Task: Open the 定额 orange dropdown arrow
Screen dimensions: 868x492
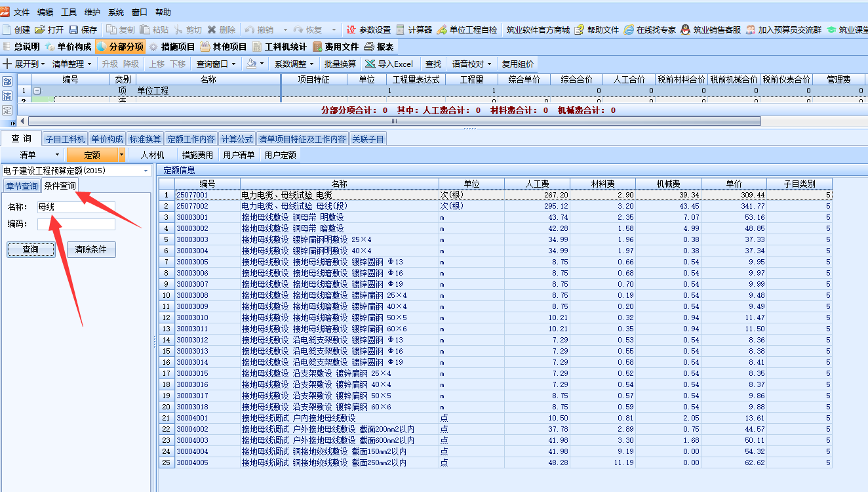Action: coord(122,155)
